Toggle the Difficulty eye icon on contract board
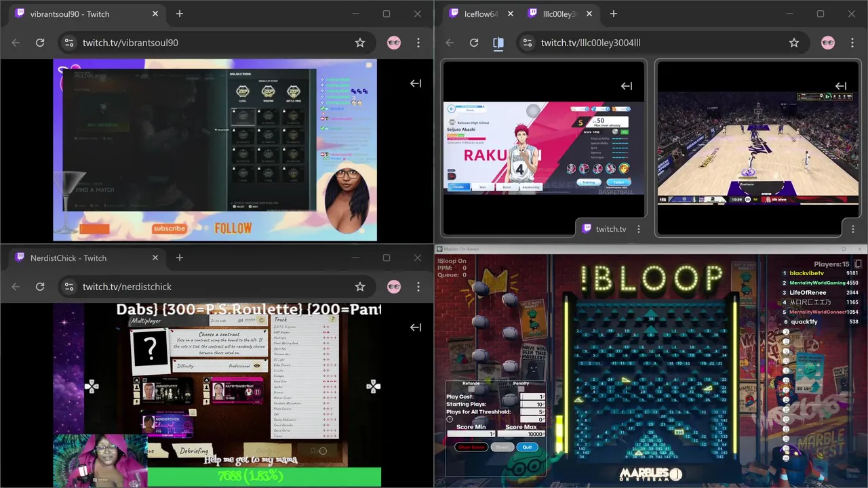This screenshot has height=488, width=868. pyautogui.click(x=257, y=366)
